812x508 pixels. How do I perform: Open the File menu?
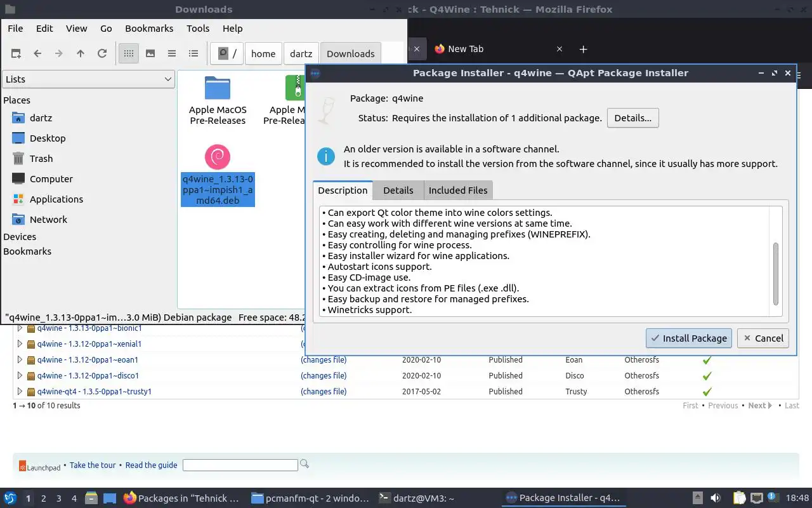[15, 28]
